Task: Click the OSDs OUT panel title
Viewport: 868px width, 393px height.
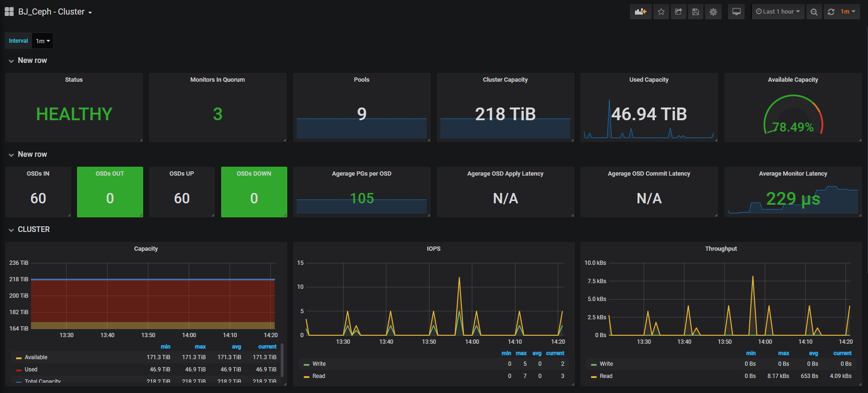Action: coord(110,174)
